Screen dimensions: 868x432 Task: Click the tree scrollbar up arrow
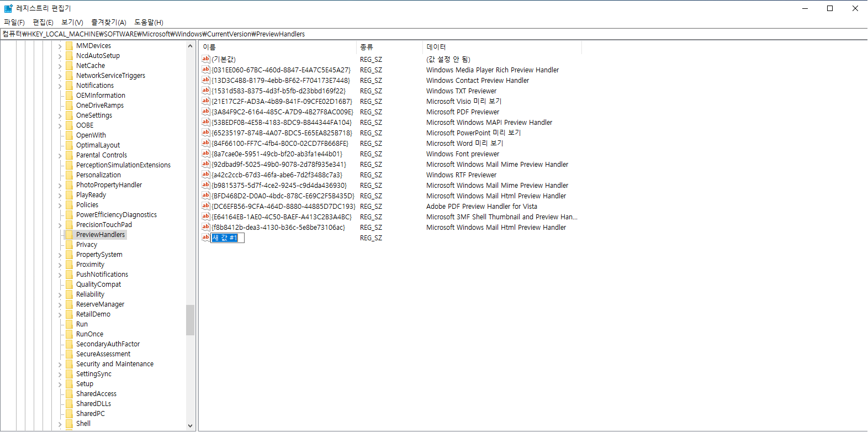click(x=190, y=46)
